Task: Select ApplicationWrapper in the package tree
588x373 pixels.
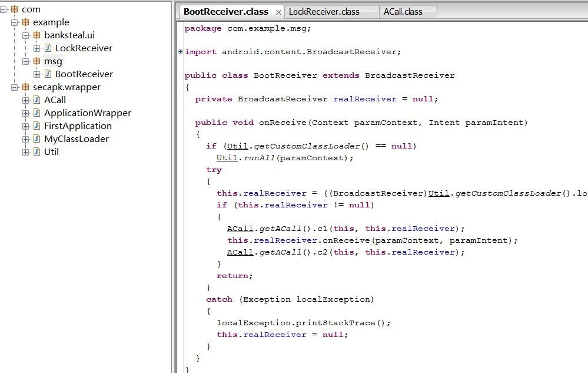Action: (x=88, y=113)
